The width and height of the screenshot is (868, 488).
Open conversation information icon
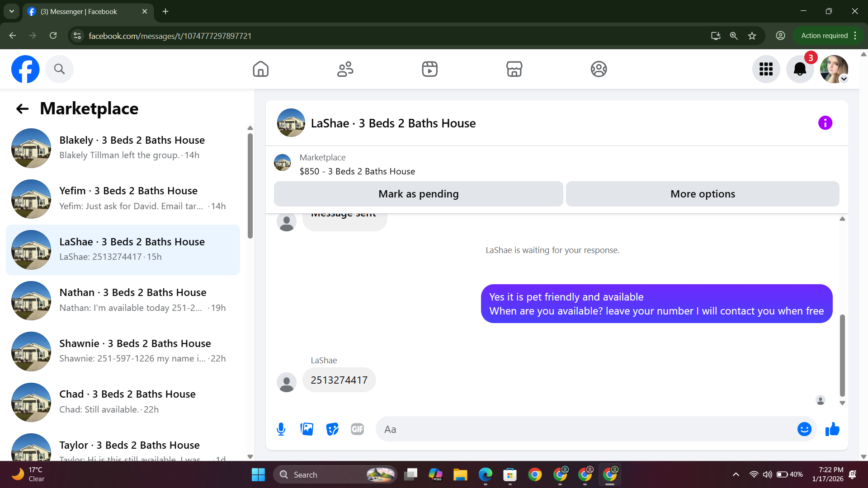825,123
